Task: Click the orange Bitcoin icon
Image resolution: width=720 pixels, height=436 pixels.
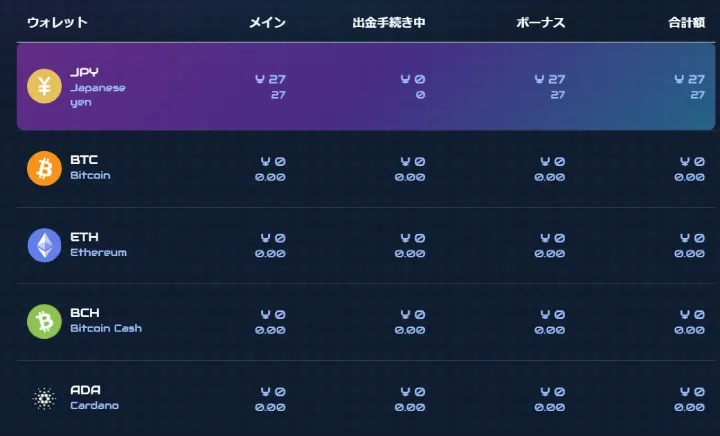Action: click(44, 168)
